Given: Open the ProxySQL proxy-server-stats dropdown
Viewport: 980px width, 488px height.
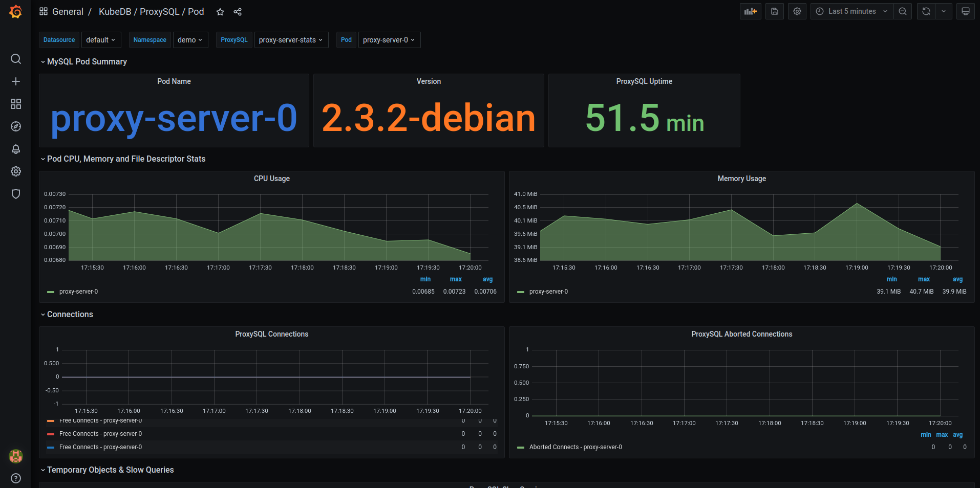Looking at the screenshot, I should tap(291, 40).
